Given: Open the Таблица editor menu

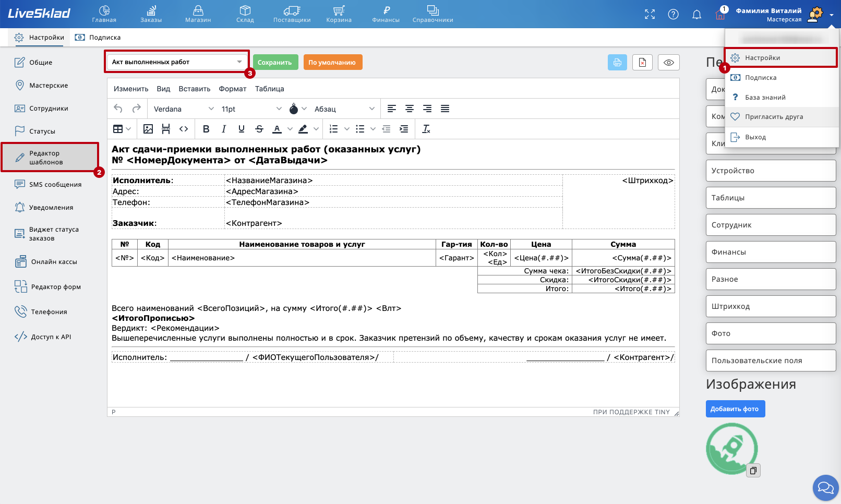Looking at the screenshot, I should (x=270, y=89).
